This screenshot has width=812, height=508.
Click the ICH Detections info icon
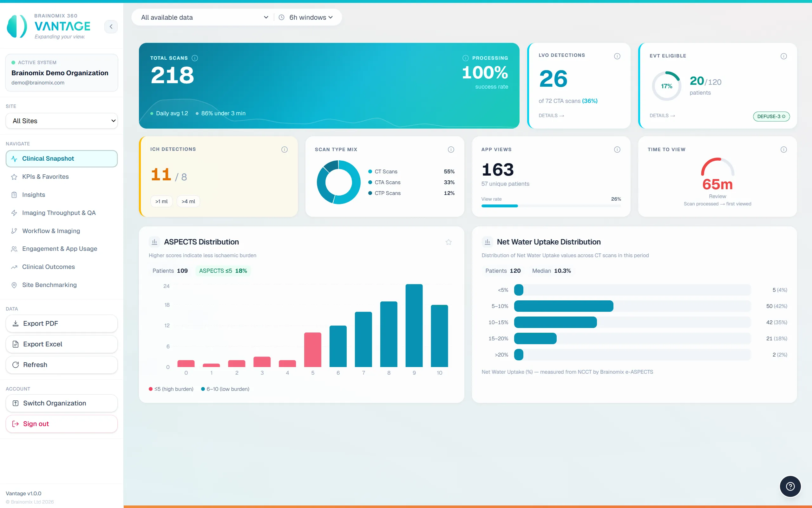pos(284,150)
